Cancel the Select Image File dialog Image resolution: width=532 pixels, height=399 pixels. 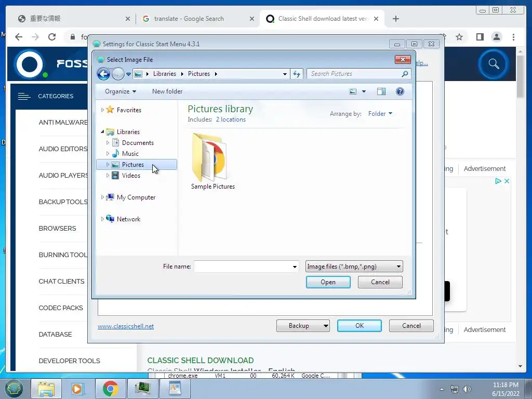[x=380, y=282]
